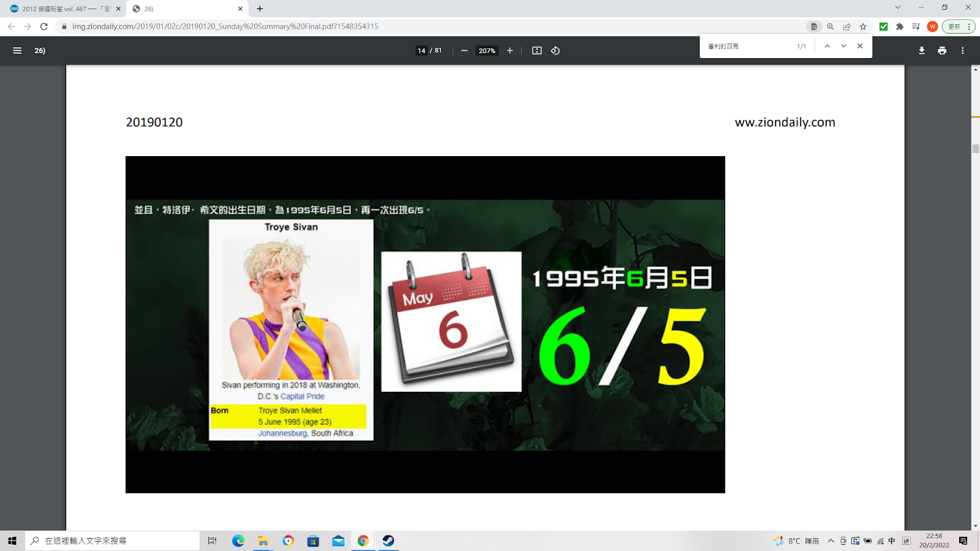
Task: Fit the PDF page to width
Action: (537, 51)
